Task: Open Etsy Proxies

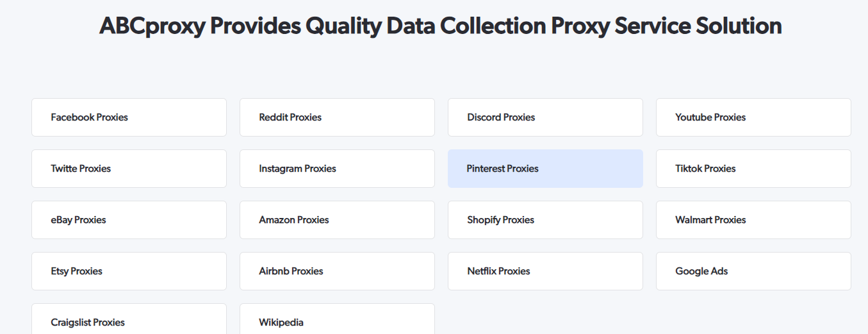Action: coord(129,271)
